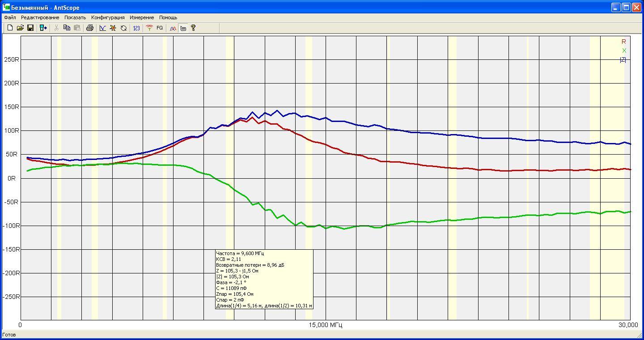
Task: Click the blue |Z| legend label
Action: pos(623,60)
